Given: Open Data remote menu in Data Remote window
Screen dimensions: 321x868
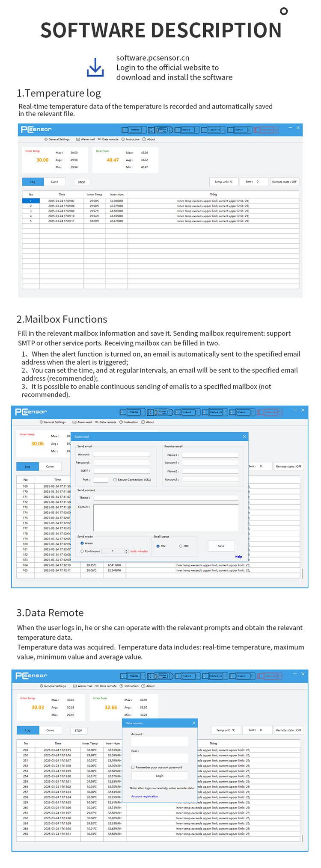Looking at the screenshot, I should tap(106, 686).
